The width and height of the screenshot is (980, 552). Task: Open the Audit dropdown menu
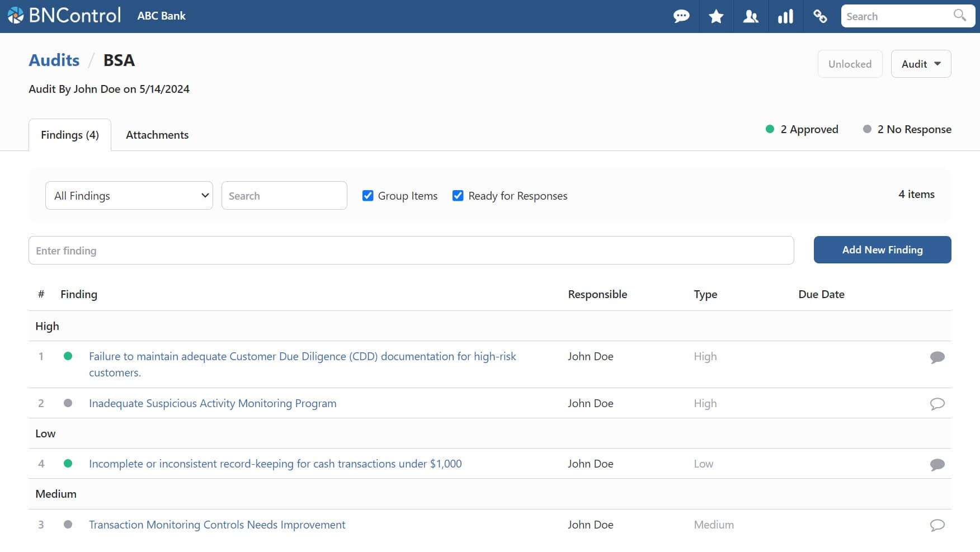pos(920,64)
